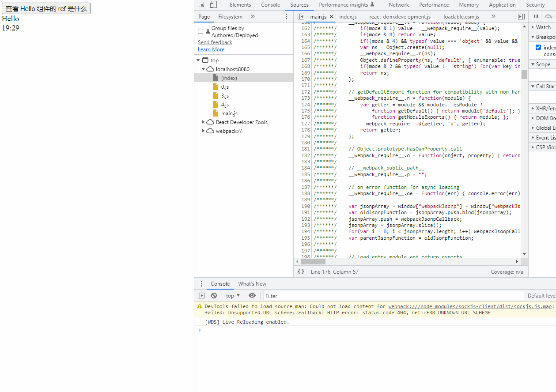The width and height of the screenshot is (556, 392).
Task: Open the navigator more options menu
Action: [x=286, y=17]
